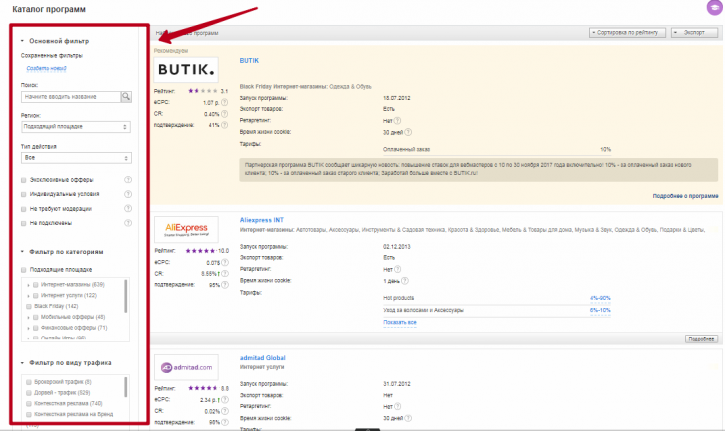This screenshot has width=725, height=431.
Task: Click Aliexpress eCPC help icon
Action: tap(225, 262)
